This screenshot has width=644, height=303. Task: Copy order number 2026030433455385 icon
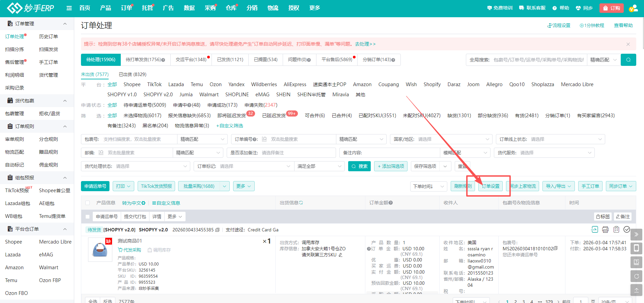217,230
